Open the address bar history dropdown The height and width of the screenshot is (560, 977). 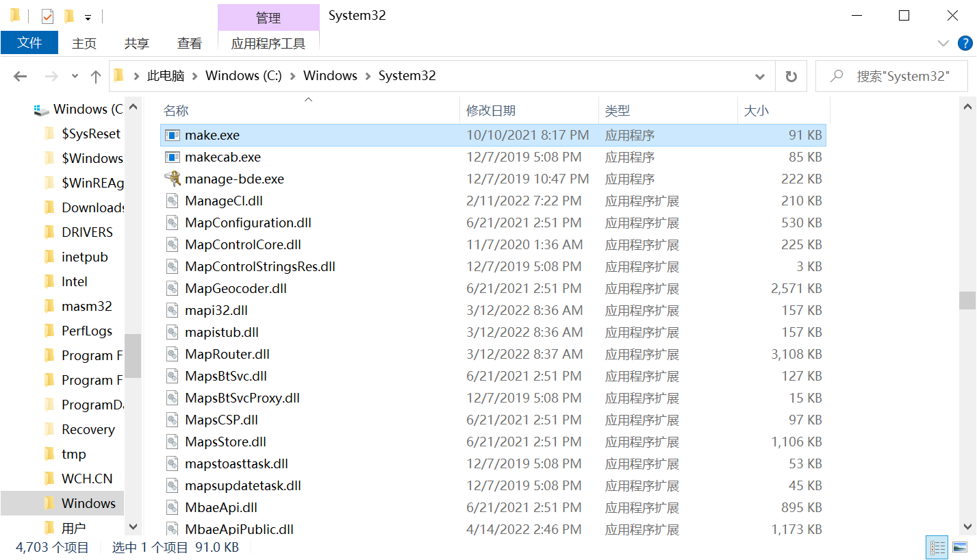point(760,76)
